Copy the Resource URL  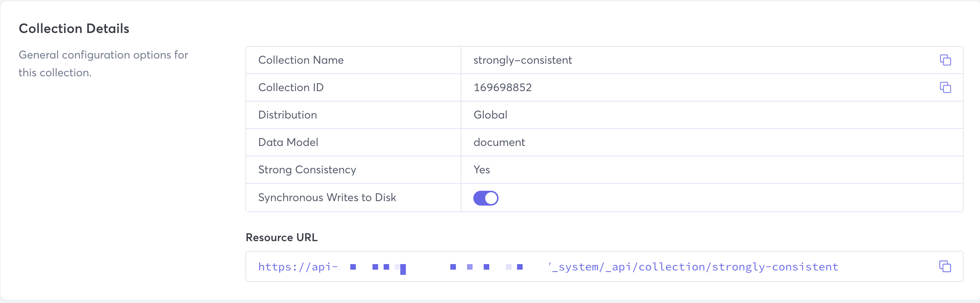tap(945, 266)
